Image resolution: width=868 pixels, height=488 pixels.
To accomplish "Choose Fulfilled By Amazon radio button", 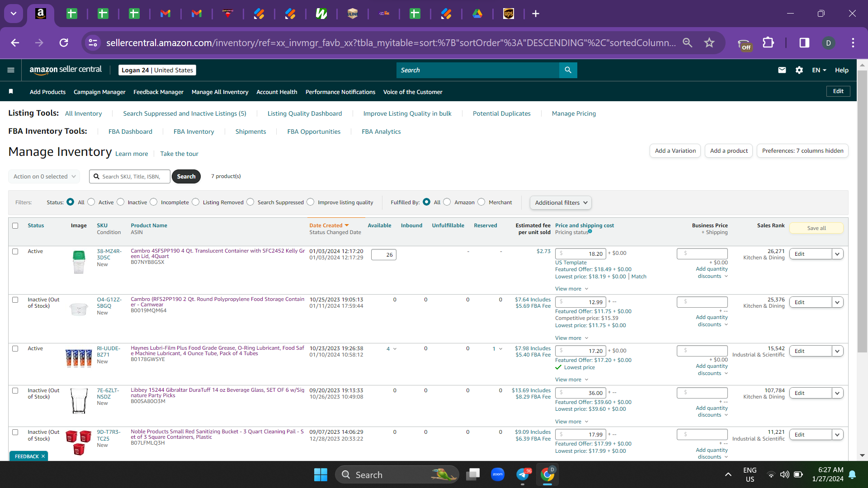I will 447,202.
